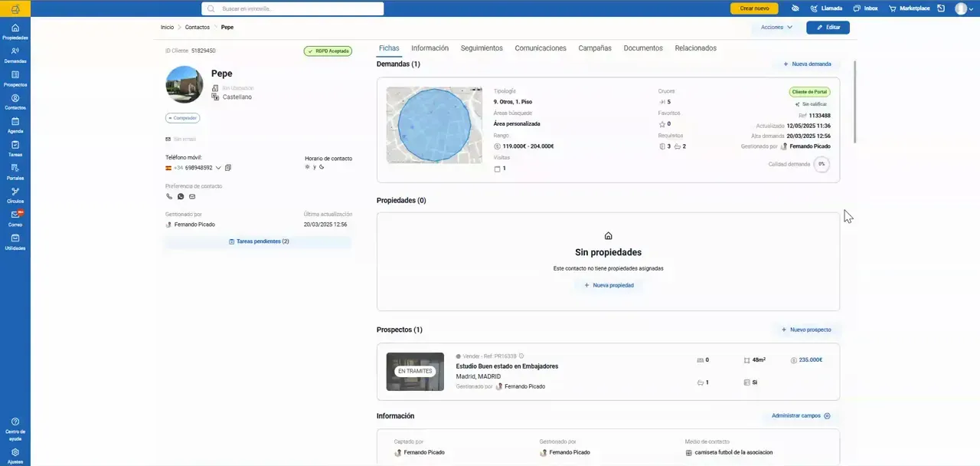Image resolution: width=980 pixels, height=466 pixels.
Task: Open the Seguimientos tab
Action: pyautogui.click(x=482, y=48)
